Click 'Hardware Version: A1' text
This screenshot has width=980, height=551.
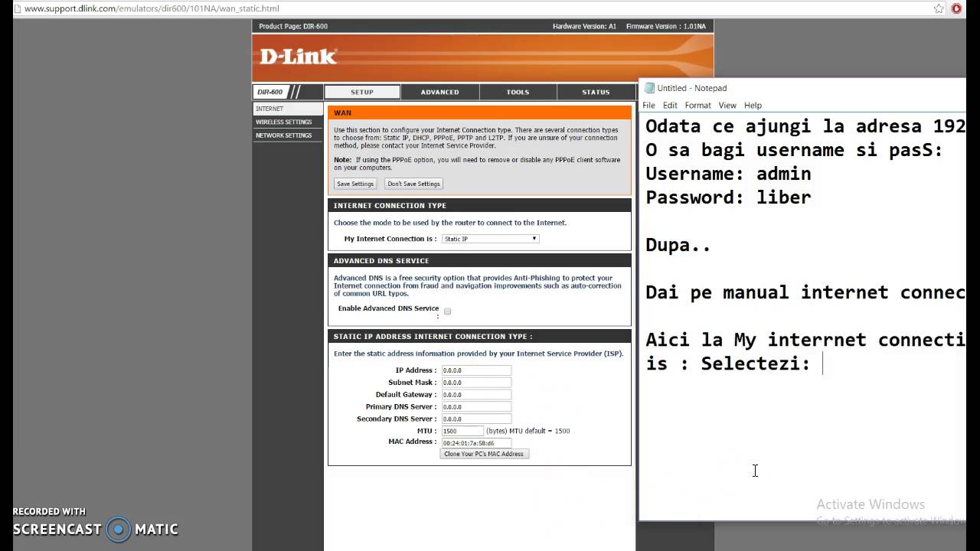pos(584,27)
